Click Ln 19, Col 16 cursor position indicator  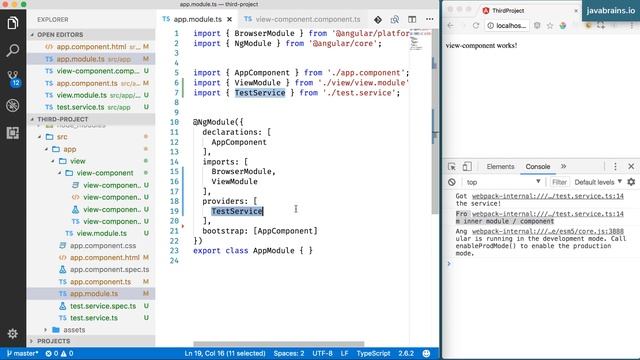[x=224, y=353]
